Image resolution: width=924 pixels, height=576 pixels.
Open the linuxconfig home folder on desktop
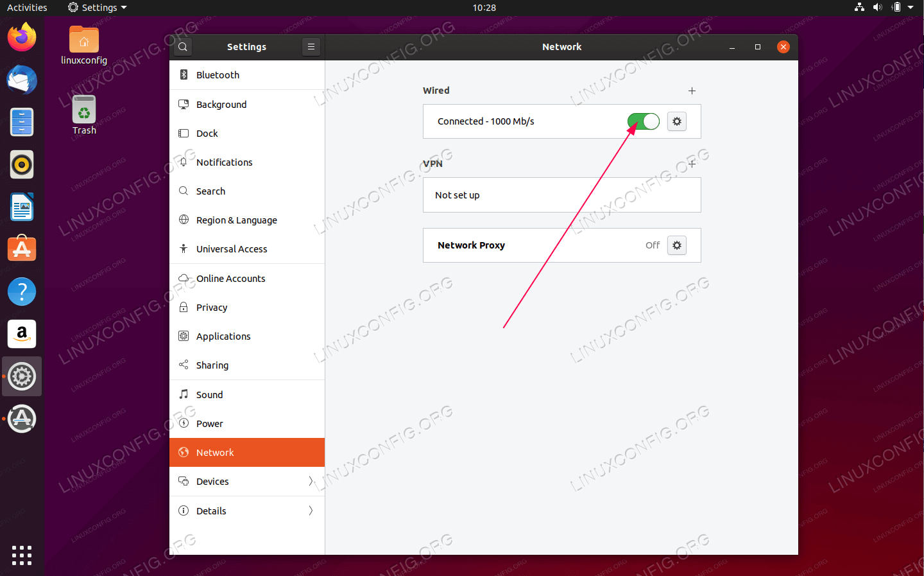click(x=84, y=46)
